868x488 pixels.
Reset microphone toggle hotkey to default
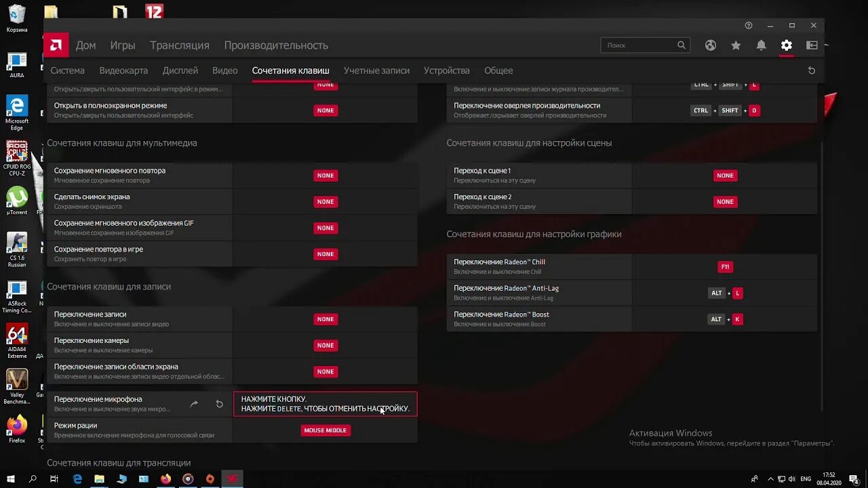coord(219,404)
